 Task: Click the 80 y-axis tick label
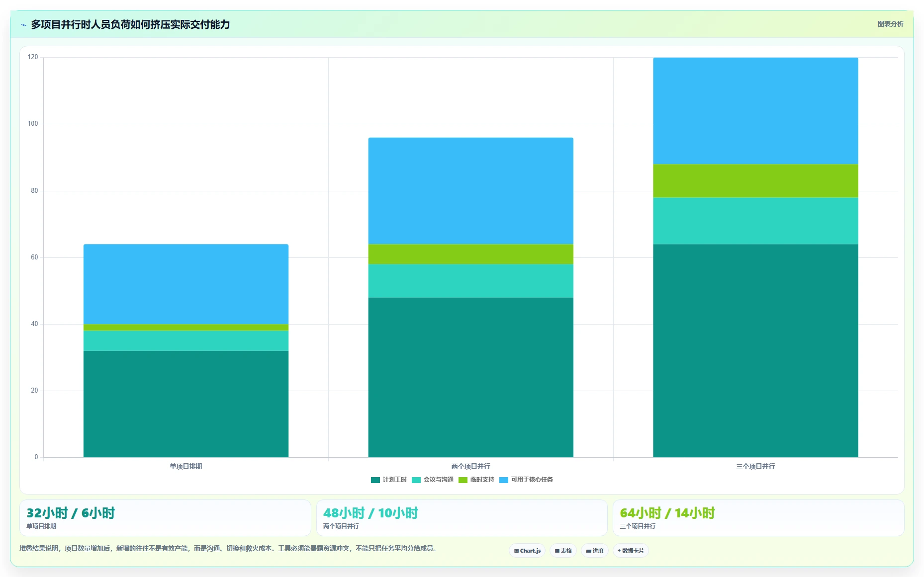point(34,191)
